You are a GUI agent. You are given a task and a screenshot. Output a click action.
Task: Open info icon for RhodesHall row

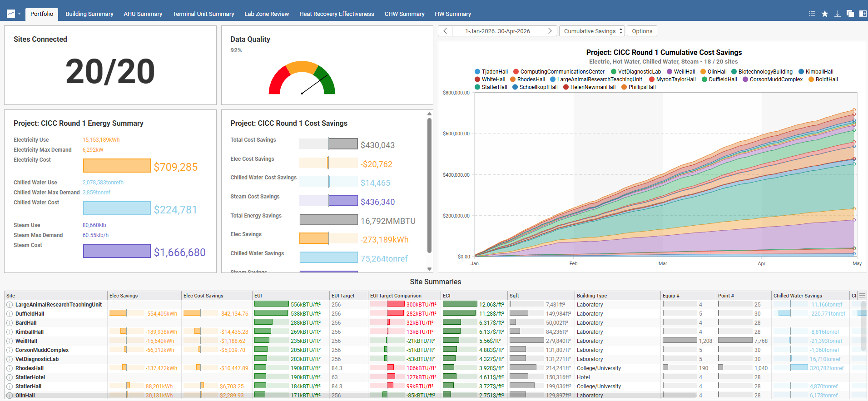[10, 368]
